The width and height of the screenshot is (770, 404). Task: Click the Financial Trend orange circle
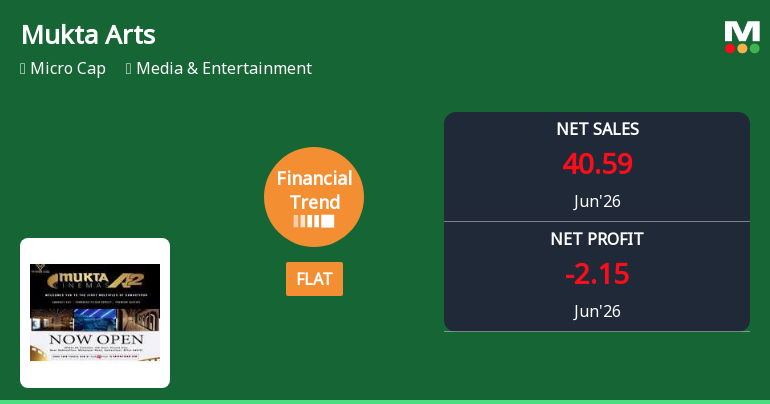[x=314, y=197]
